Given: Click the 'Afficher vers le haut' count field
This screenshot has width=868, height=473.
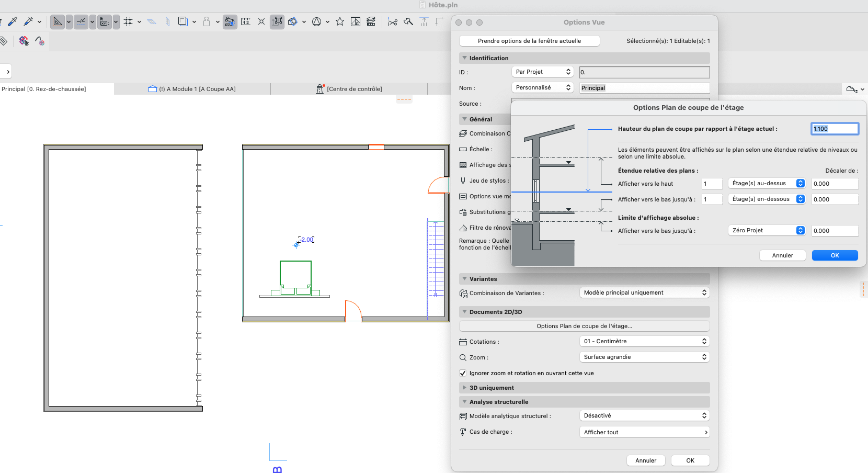Looking at the screenshot, I should pyautogui.click(x=712, y=184).
